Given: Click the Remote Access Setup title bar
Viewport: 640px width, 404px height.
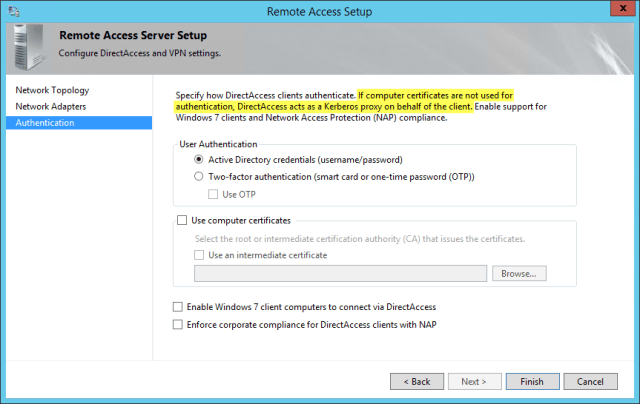Looking at the screenshot, I should pos(320,11).
